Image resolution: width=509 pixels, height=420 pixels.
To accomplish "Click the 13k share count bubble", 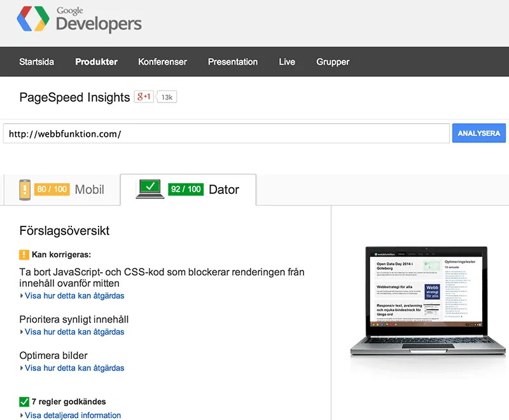I will click(167, 97).
